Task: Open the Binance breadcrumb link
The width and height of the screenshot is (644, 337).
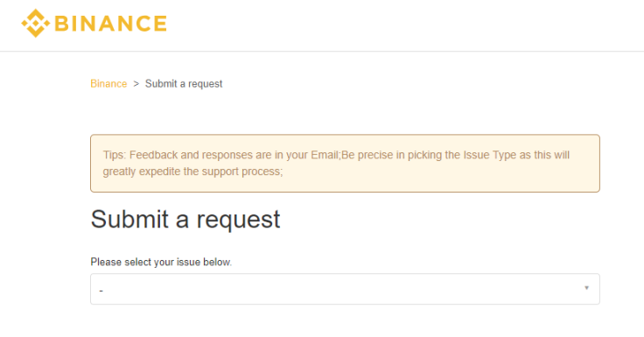Action: pos(108,84)
